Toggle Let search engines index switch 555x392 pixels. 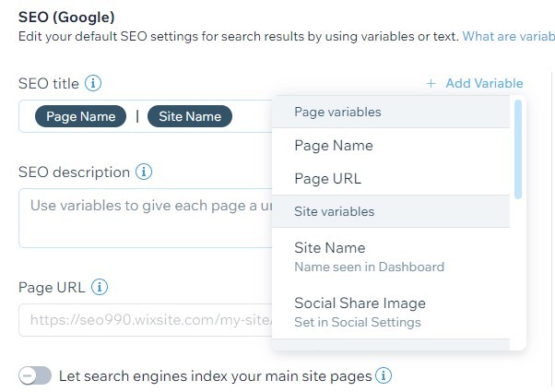[35, 375]
